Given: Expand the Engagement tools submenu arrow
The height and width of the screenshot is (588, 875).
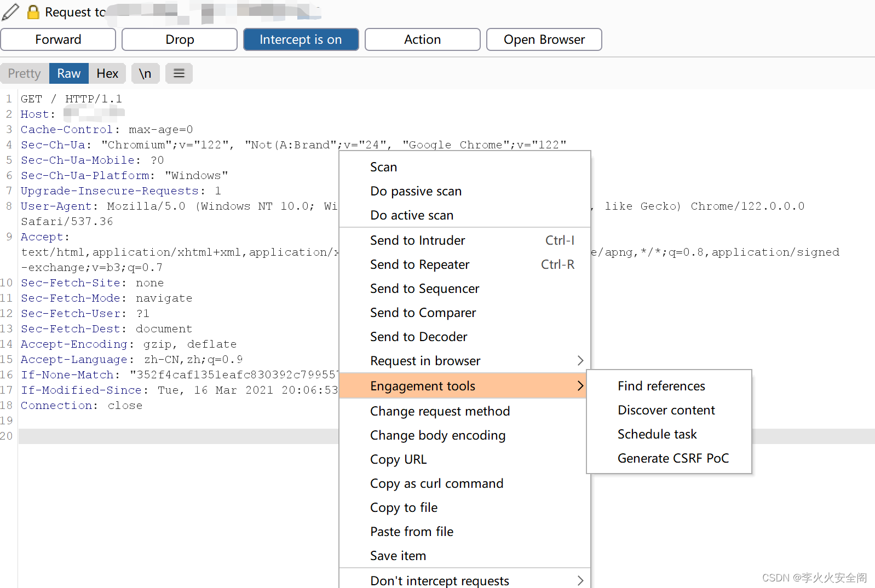Looking at the screenshot, I should click(x=580, y=386).
